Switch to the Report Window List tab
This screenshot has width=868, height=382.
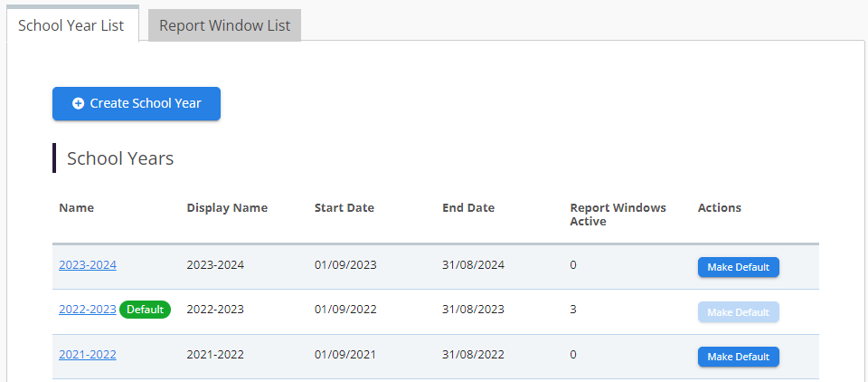point(224,25)
